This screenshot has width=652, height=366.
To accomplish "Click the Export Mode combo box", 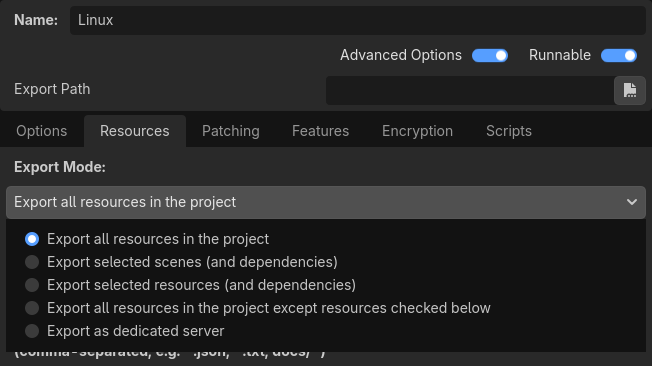I will click(x=326, y=202).
